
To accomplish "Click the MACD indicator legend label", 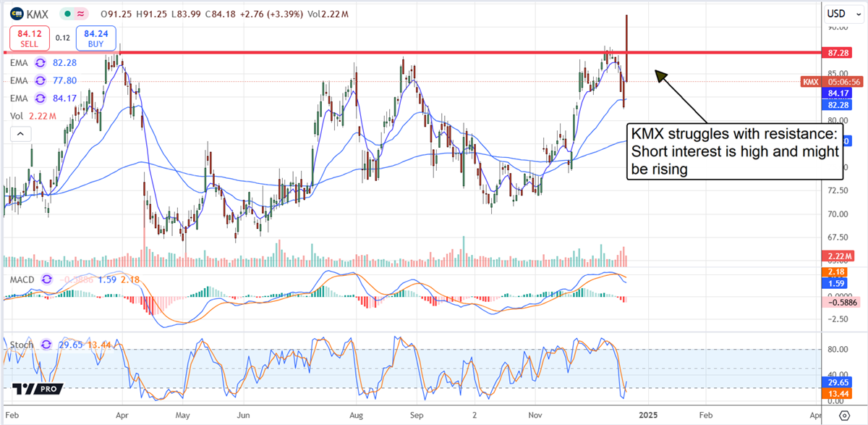I will click(x=22, y=279).
